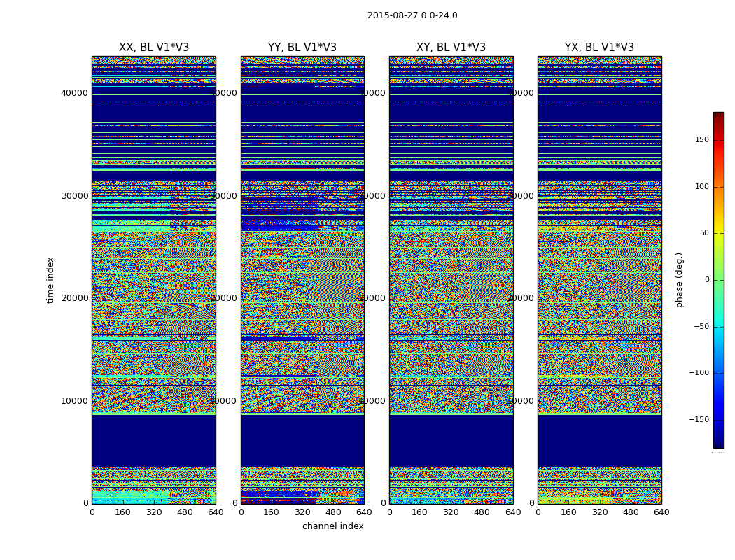Click the 'time index' y-axis label
The width and height of the screenshot is (735, 560).
(50, 280)
